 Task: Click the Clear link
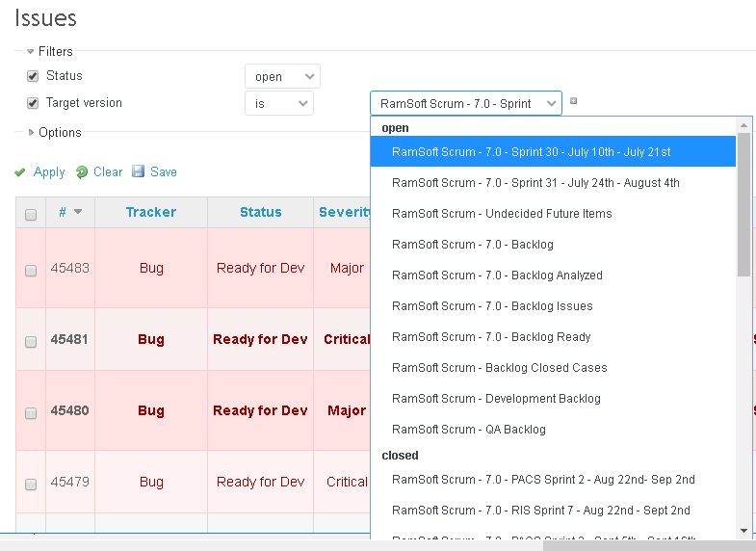tap(108, 171)
